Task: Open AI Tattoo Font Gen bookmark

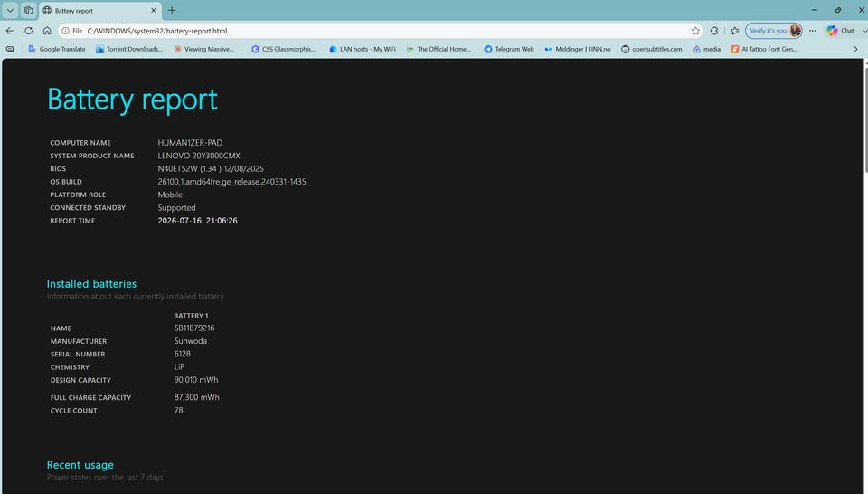Action: pos(764,49)
